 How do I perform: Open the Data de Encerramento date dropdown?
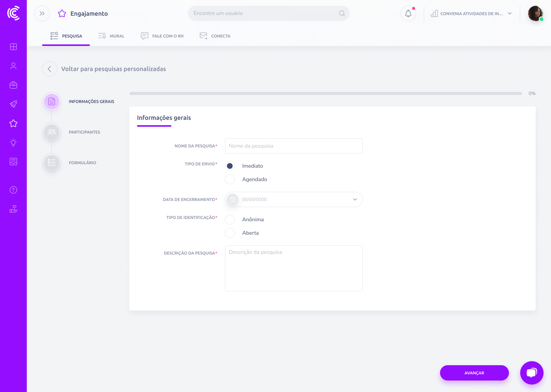click(x=294, y=199)
